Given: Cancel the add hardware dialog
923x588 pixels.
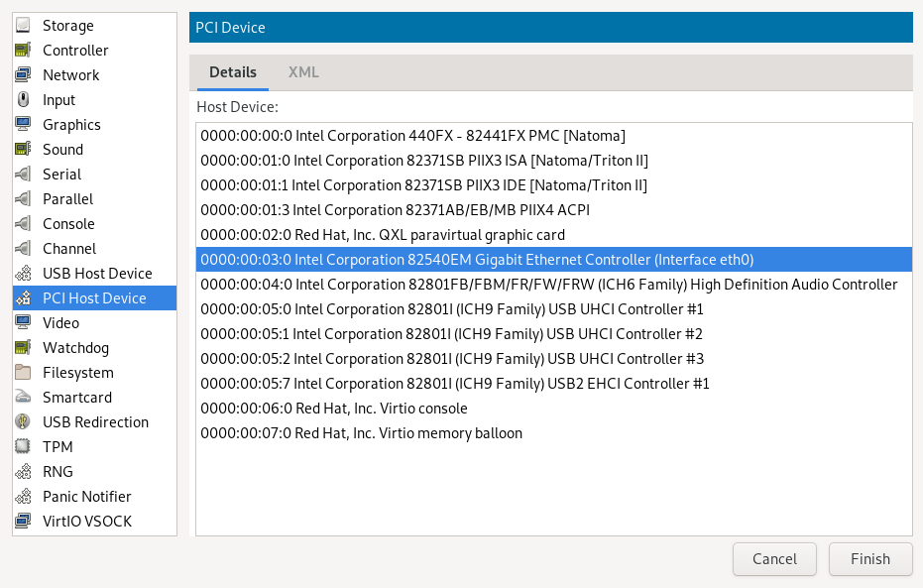Looking at the screenshot, I should (774, 558).
